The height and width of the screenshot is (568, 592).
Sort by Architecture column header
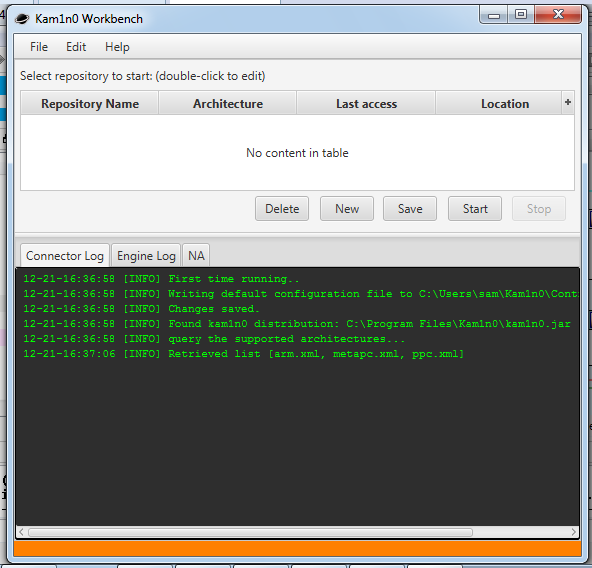pyautogui.click(x=228, y=103)
